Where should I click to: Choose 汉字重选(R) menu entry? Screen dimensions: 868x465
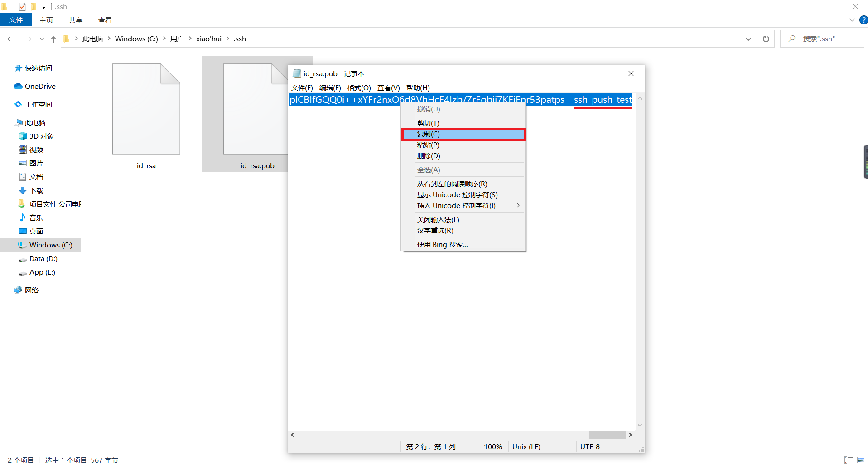point(463,231)
